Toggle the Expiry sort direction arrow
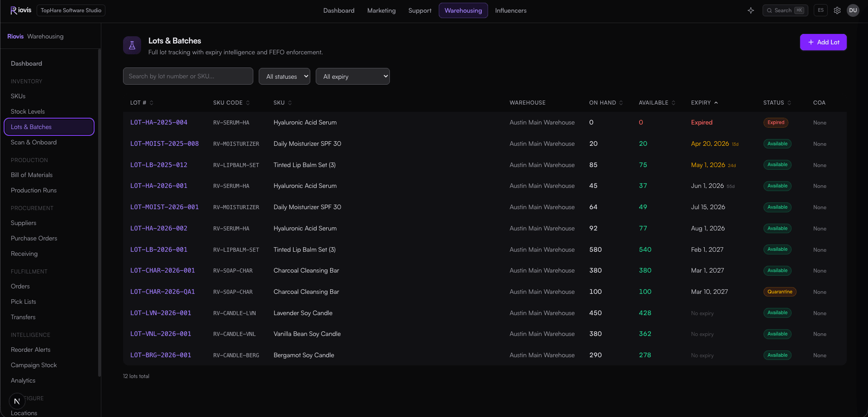 716,103
